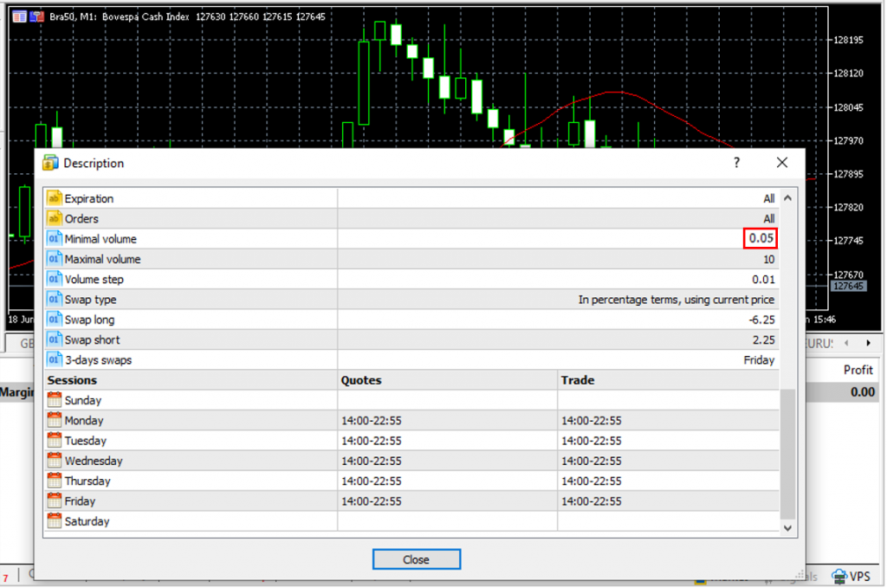
Task: Click the Sunday calendar icon
Action: click(55, 400)
